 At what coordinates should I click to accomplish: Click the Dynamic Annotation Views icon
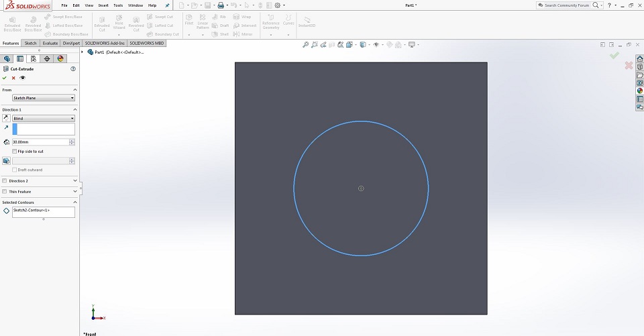(341, 45)
